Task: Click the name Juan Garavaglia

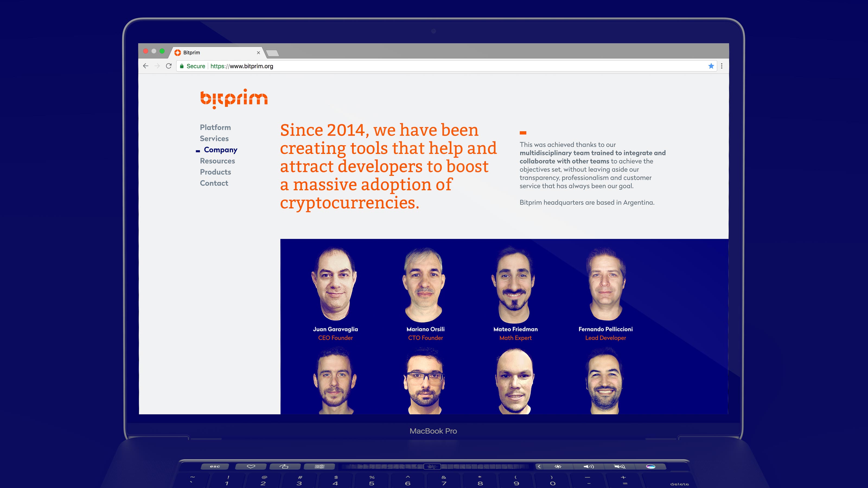Action: tap(335, 329)
